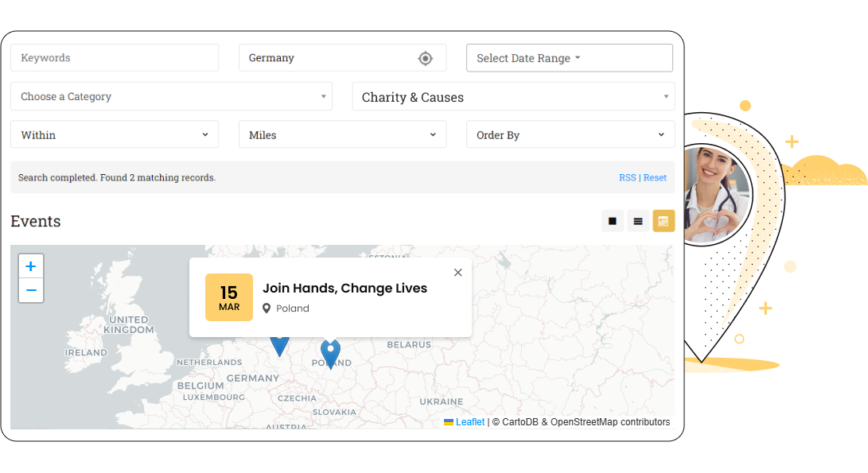Click the locate-me crosshair in the Germany field
Image resolution: width=868 pixels, height=473 pixels.
pyautogui.click(x=426, y=57)
